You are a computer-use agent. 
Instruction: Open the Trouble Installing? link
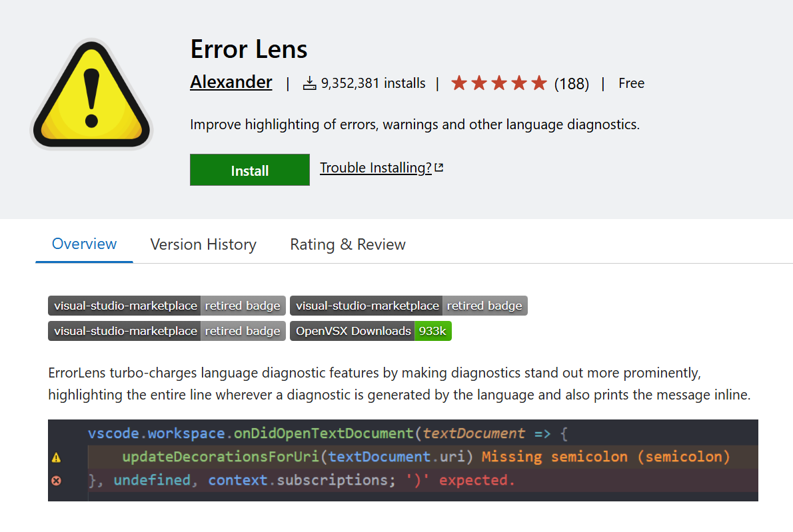point(376,168)
